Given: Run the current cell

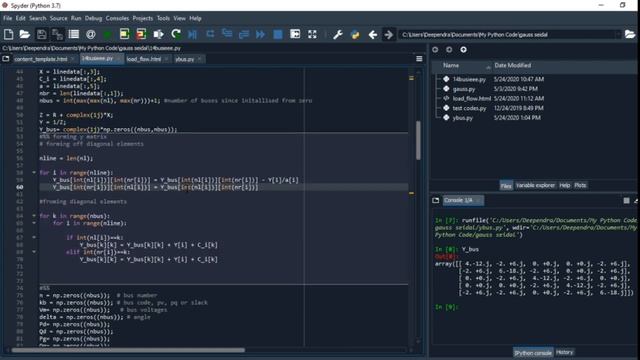Looking at the screenshot, I should 124,35.
